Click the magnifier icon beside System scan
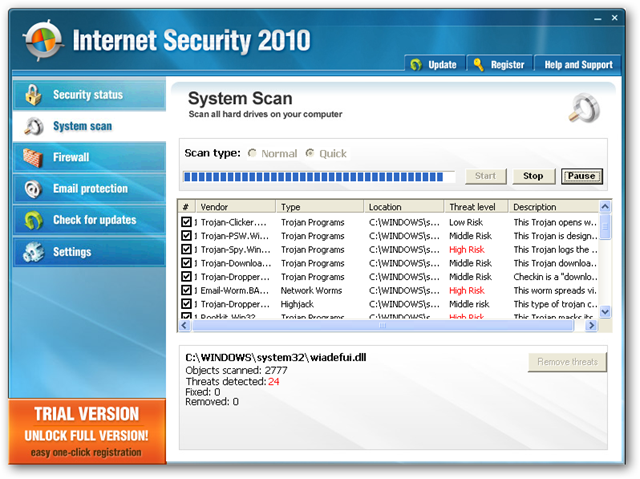This screenshot has height=479, width=640. (33, 126)
